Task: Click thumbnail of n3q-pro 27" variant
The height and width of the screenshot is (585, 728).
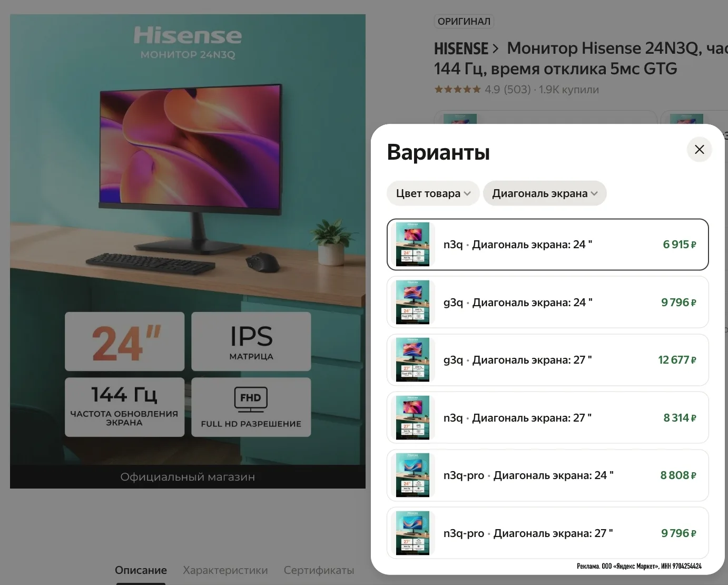Action: pos(412,533)
